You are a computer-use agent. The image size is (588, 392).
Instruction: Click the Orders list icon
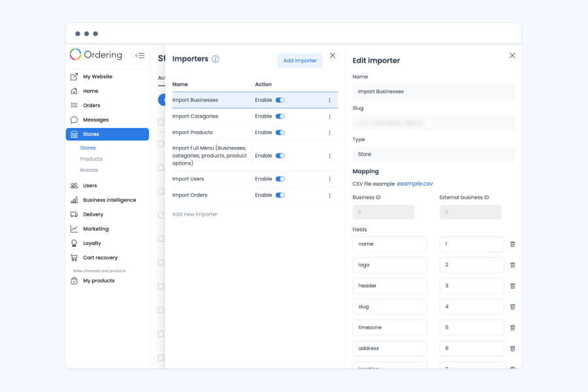(x=74, y=105)
